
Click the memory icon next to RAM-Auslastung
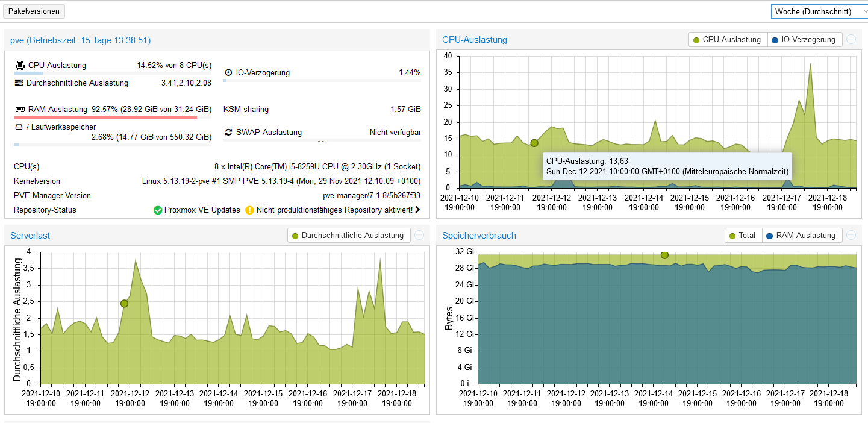pos(20,110)
